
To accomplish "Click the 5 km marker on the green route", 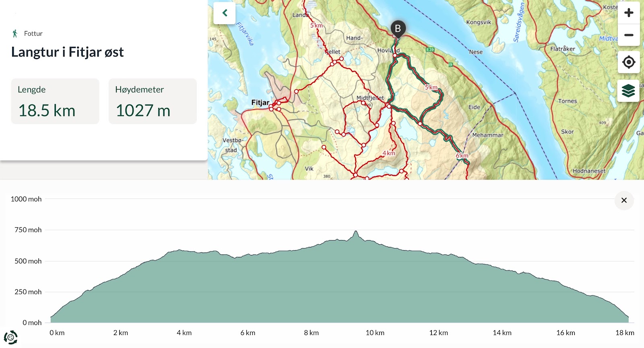I will (431, 87).
